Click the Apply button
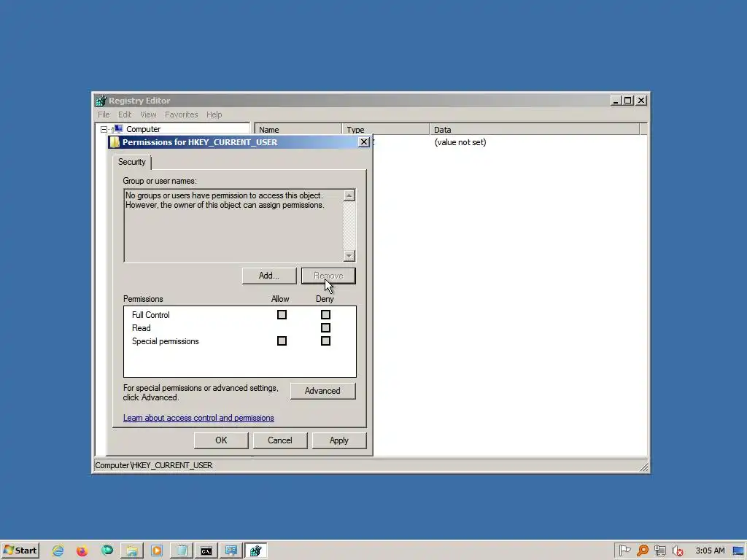The width and height of the screenshot is (747, 560). point(339,440)
